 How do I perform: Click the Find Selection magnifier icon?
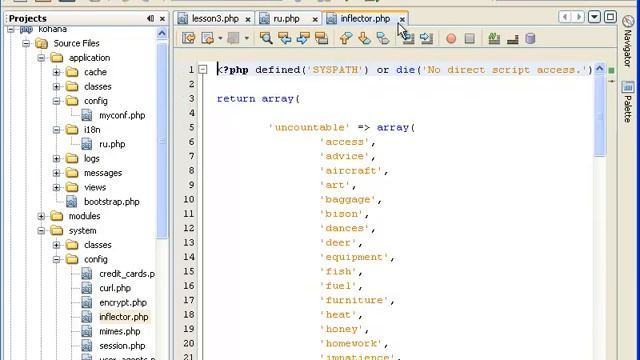click(x=266, y=38)
